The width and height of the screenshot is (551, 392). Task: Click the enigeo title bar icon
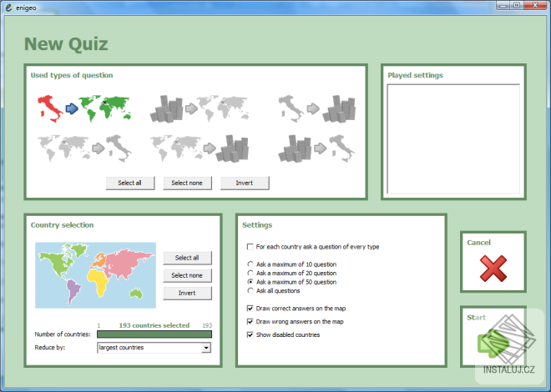(x=9, y=8)
